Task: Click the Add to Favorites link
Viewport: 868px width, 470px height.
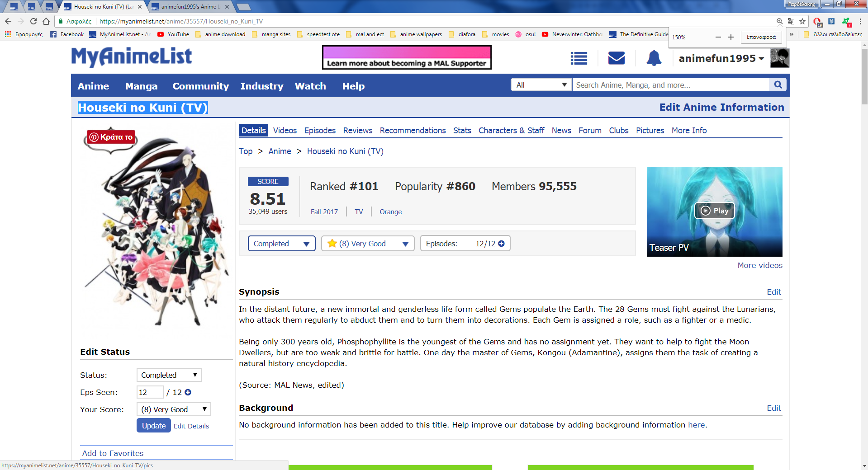Action: pyautogui.click(x=113, y=453)
